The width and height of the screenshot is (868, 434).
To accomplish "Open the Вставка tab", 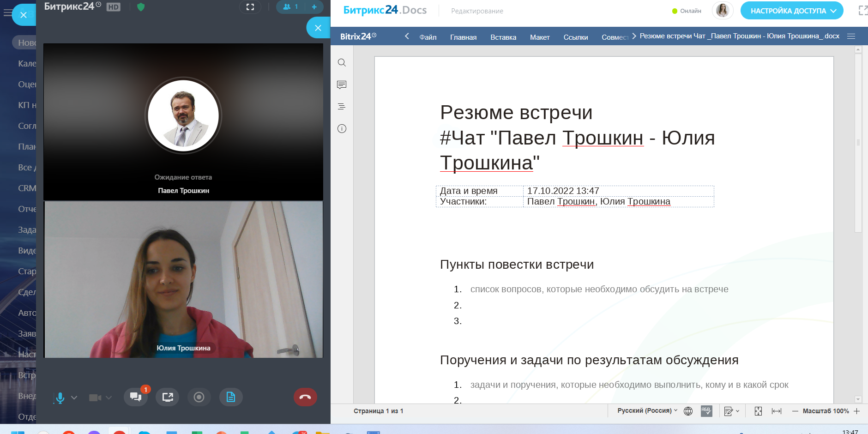I will pyautogui.click(x=503, y=37).
